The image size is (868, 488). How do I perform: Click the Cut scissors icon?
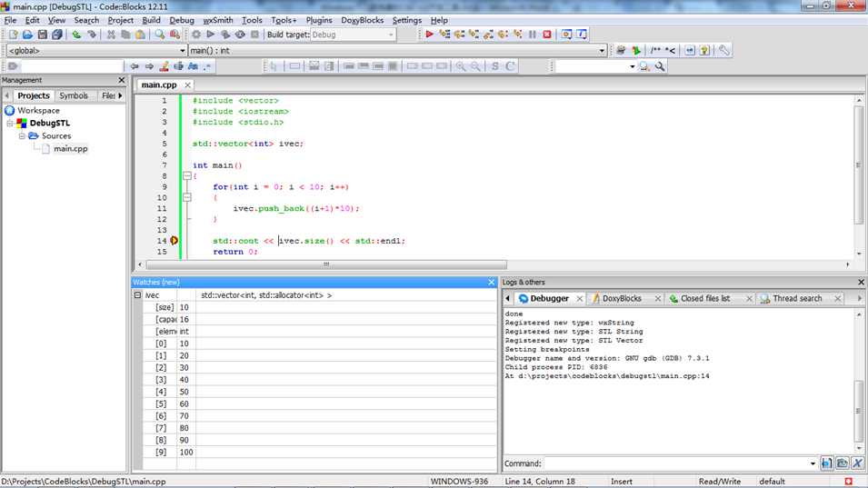111,35
